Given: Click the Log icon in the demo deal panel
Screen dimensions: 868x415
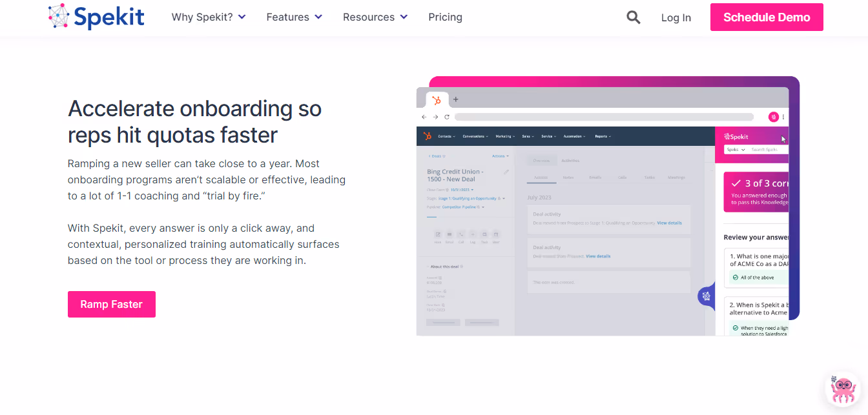Looking at the screenshot, I should pos(473,234).
